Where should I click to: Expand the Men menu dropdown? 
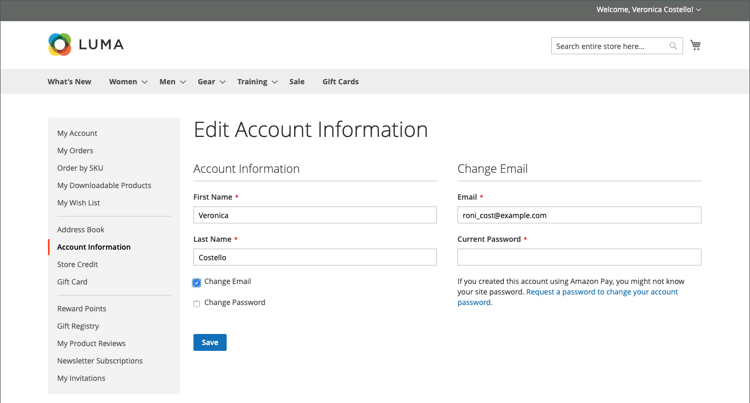pos(183,82)
